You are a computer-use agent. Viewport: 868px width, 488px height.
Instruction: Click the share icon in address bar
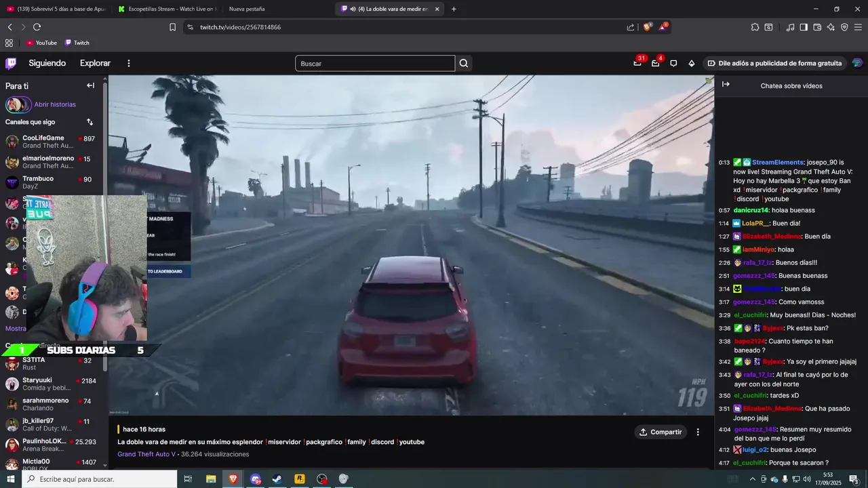click(x=631, y=27)
